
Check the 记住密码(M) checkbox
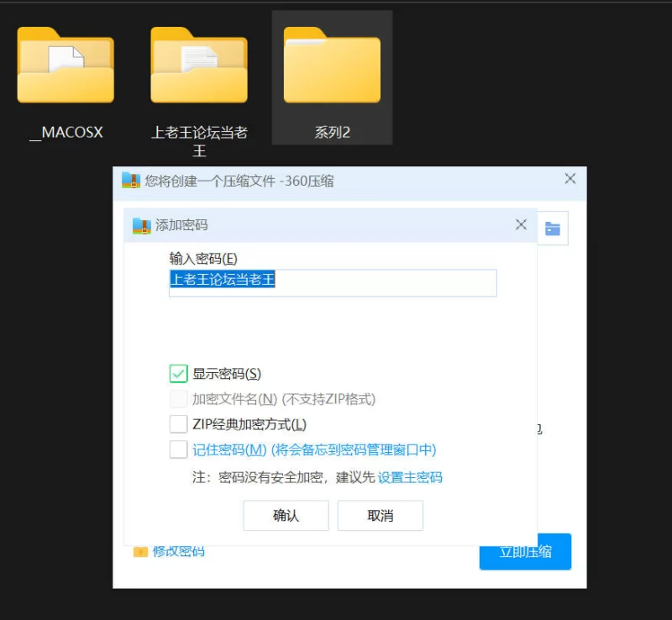tap(178, 449)
